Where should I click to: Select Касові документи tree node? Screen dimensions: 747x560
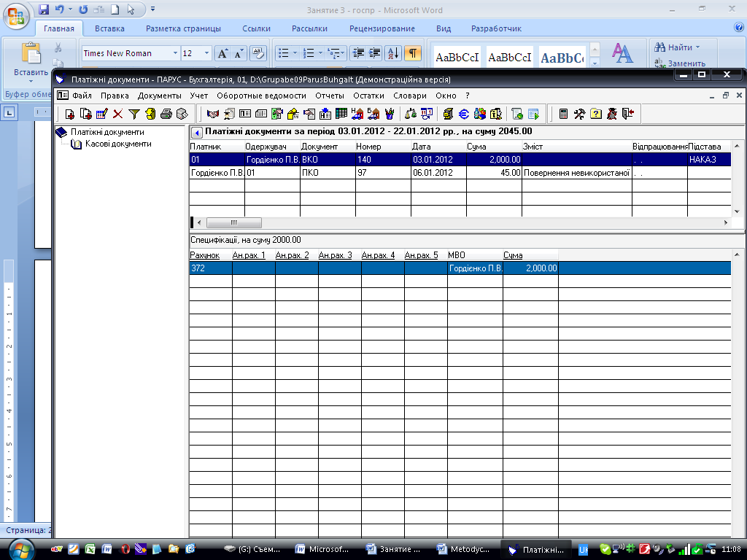(x=118, y=144)
